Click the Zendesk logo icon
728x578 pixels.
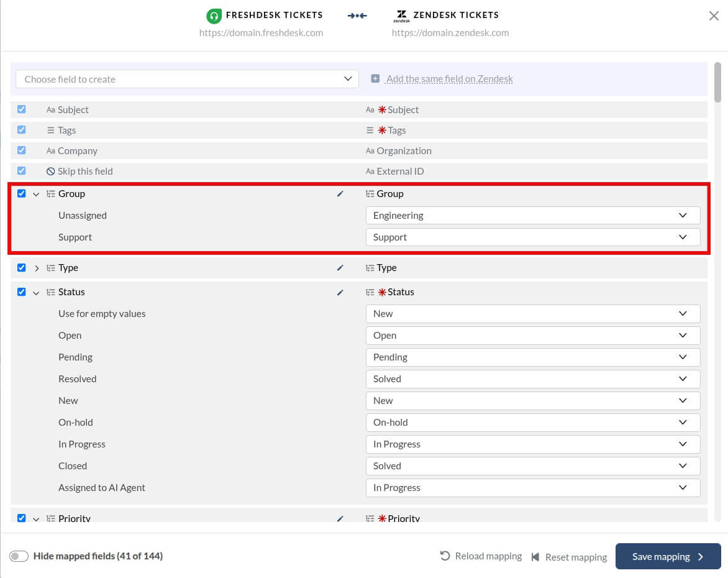[x=402, y=16]
